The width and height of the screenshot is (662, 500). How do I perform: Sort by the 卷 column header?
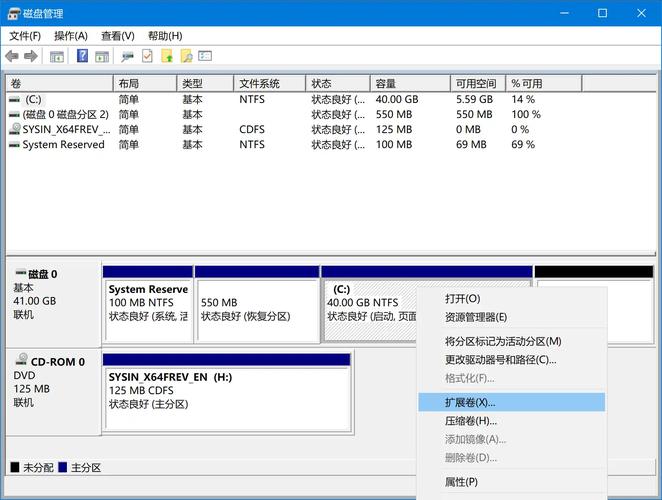coord(60,84)
